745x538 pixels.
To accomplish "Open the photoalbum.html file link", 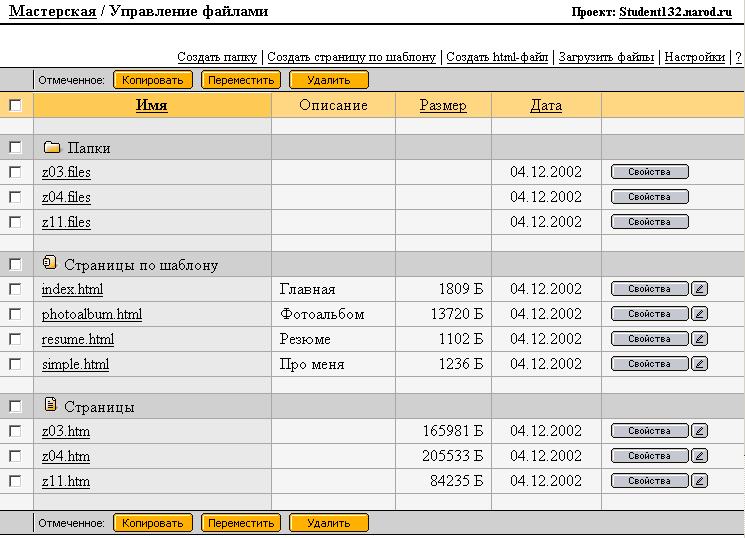I will [x=92, y=314].
